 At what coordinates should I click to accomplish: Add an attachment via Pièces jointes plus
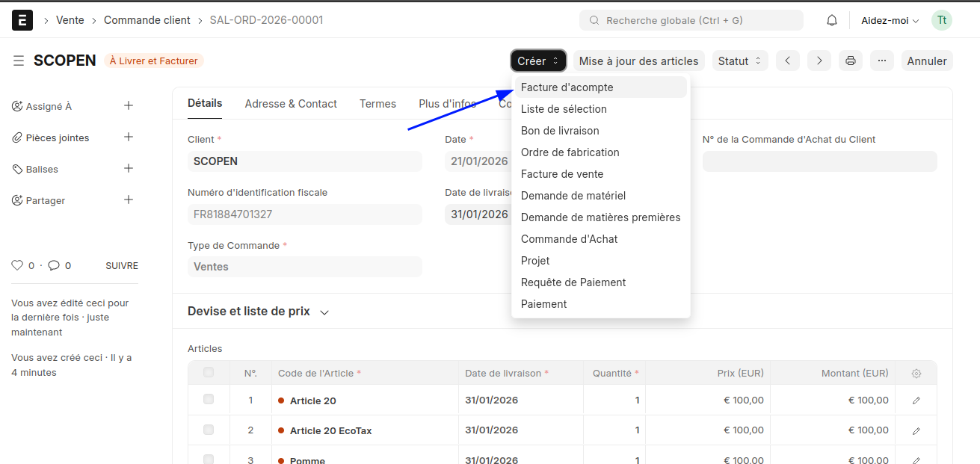click(129, 137)
